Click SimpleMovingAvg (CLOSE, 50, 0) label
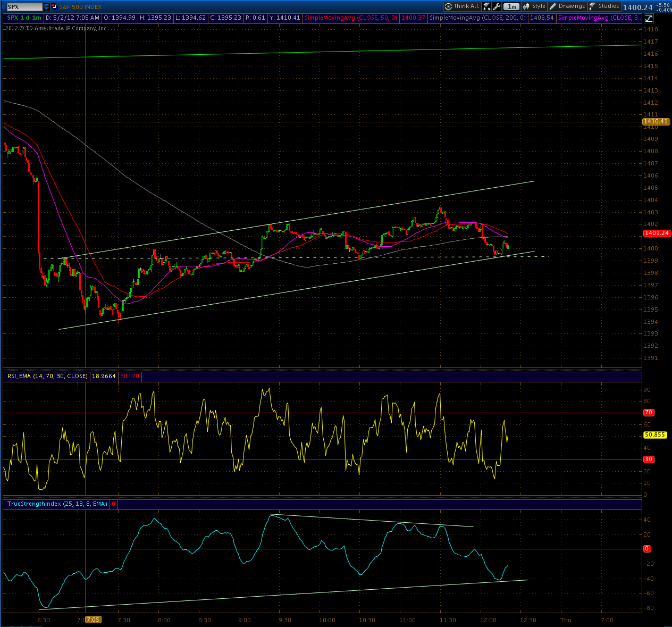 point(350,18)
